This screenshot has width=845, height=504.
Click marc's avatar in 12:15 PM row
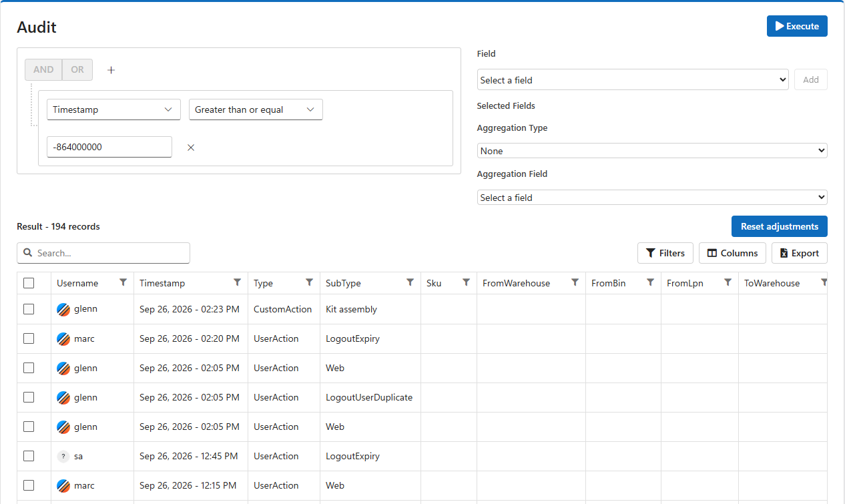(x=63, y=486)
